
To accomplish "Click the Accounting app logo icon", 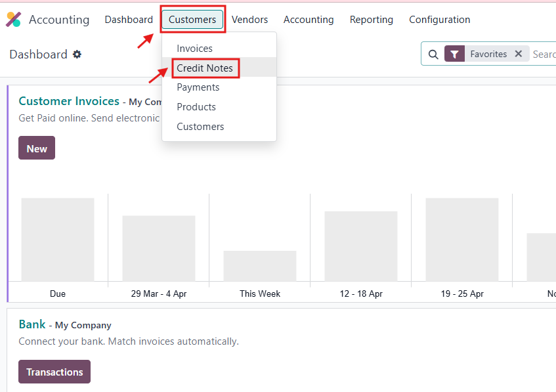I will tap(13, 20).
